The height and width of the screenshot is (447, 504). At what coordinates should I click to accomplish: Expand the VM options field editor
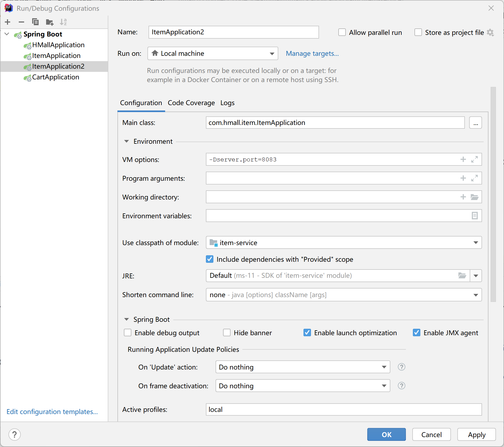point(475,160)
